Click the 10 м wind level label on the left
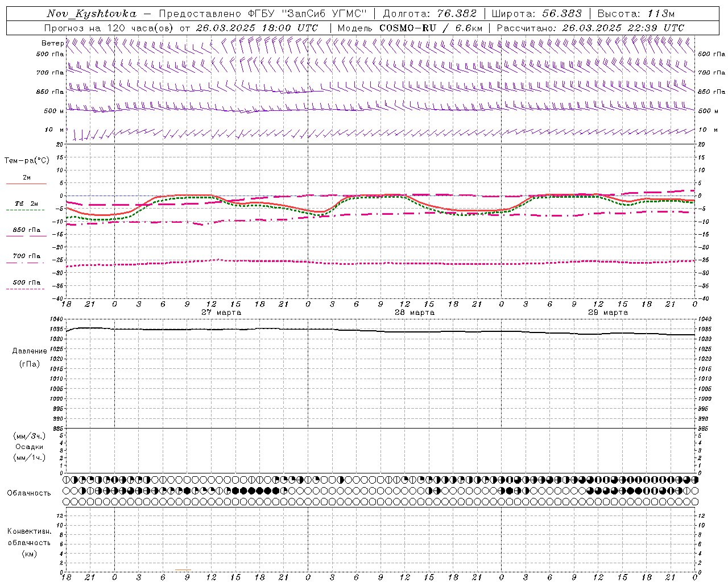Viewport: 728px width, 582px height. point(54,130)
